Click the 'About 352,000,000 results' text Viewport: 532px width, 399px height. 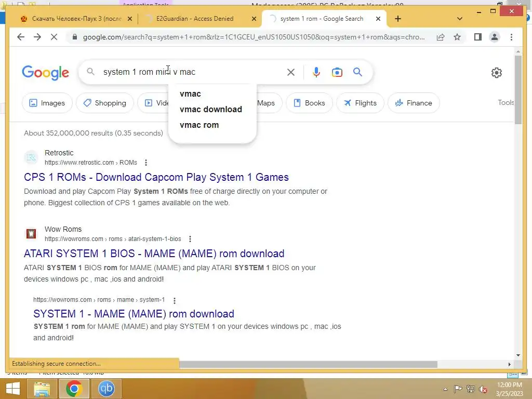pyautogui.click(x=94, y=133)
